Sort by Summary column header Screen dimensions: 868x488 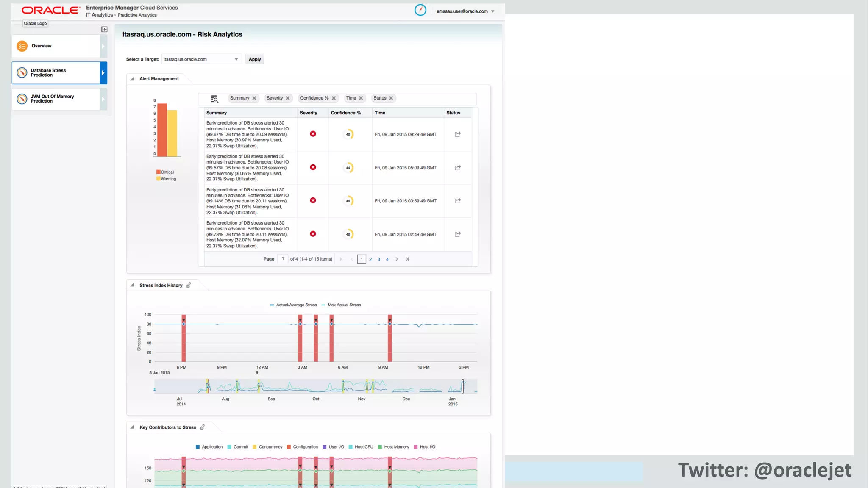click(250, 113)
